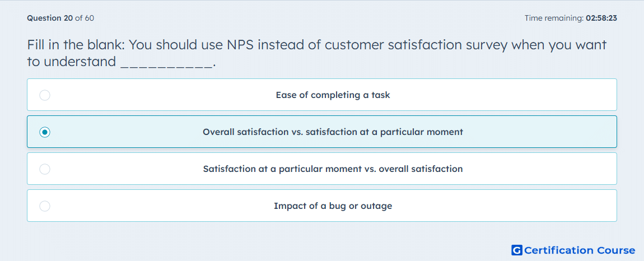Mark the "Impact of a bug or outage" radio button
Screen dimensions: 644x261
pyautogui.click(x=45, y=206)
